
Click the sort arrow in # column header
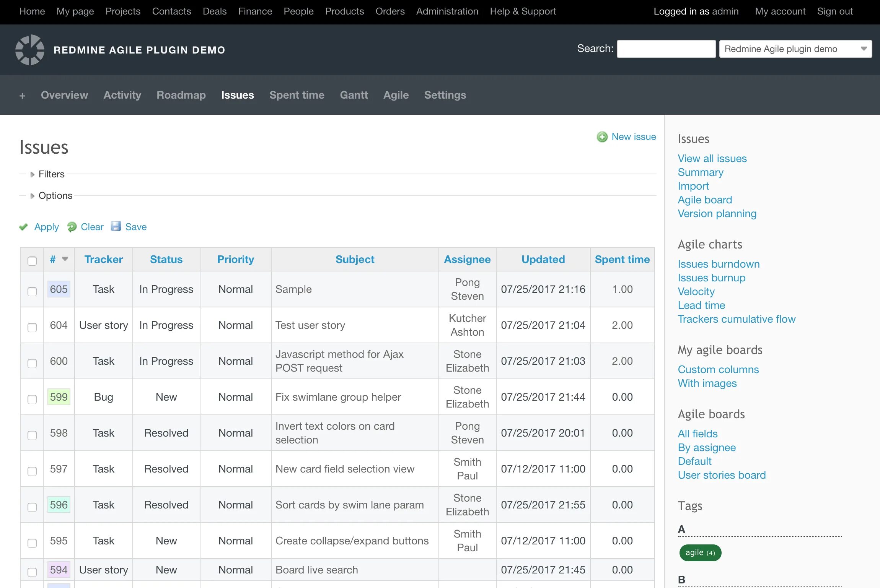pos(65,259)
